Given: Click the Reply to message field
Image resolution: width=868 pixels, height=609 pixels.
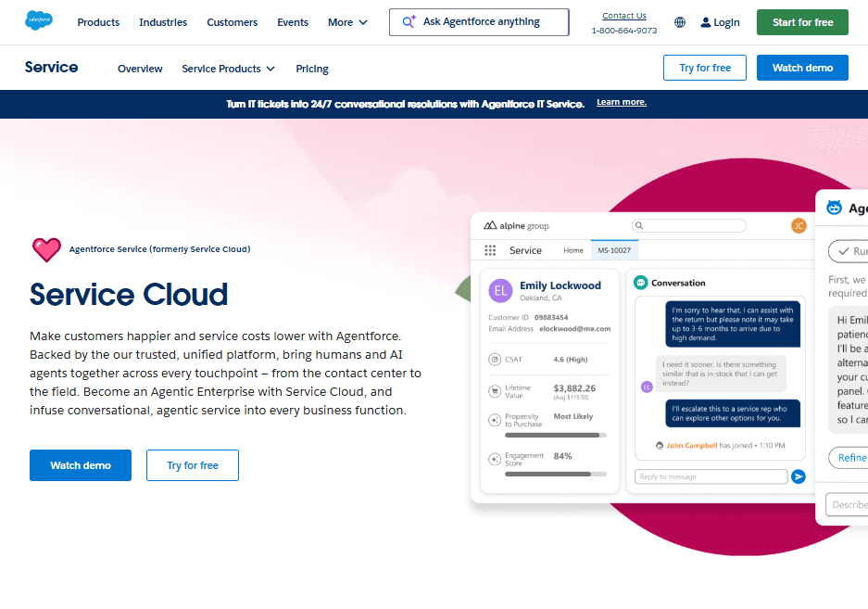Looking at the screenshot, I should 711,476.
